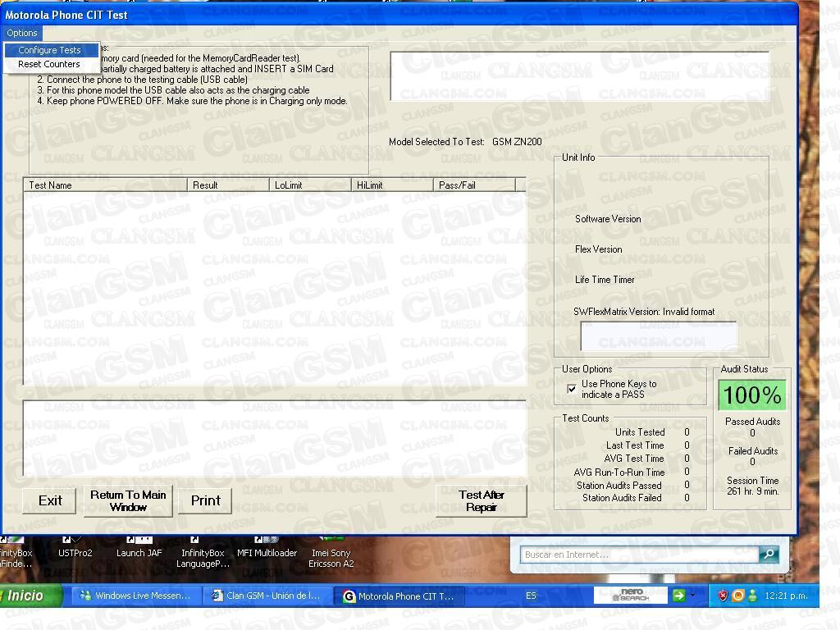The width and height of the screenshot is (840, 630).
Task: Toggle Use Phone Keys to indicate PASS checkbox
Action: pyautogui.click(x=572, y=389)
